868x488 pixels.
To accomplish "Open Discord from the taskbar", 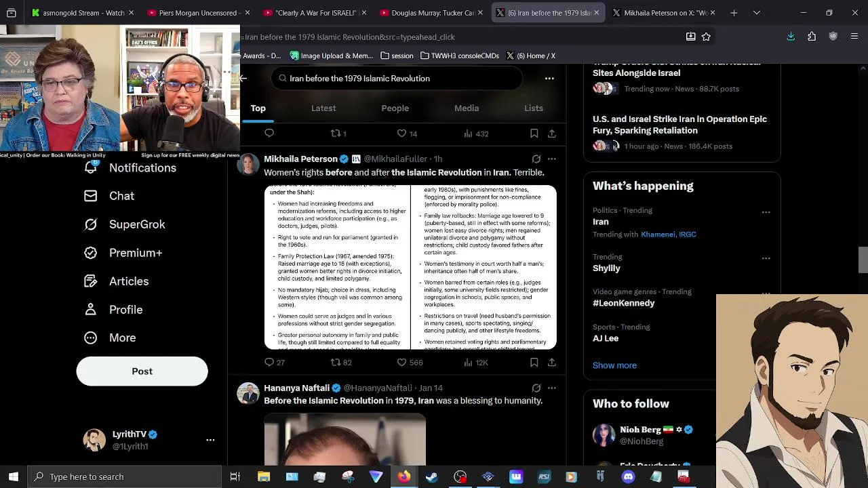I will [x=628, y=476].
